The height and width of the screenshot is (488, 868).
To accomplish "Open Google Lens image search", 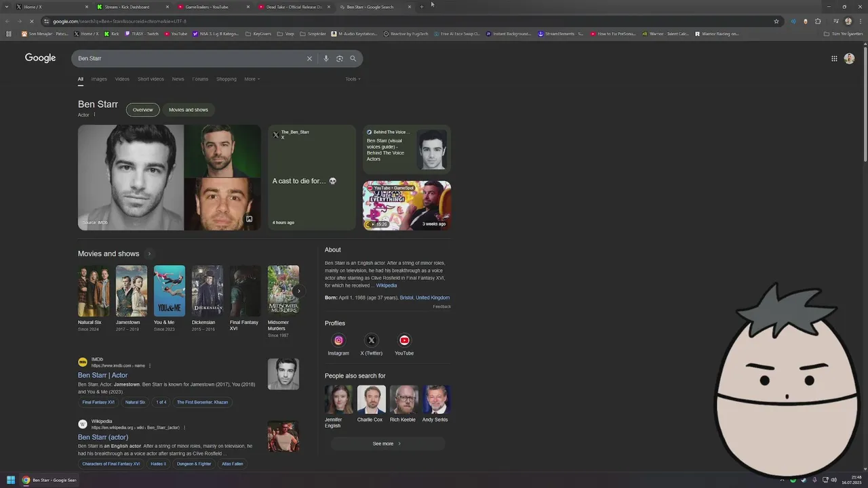I will coord(340,58).
